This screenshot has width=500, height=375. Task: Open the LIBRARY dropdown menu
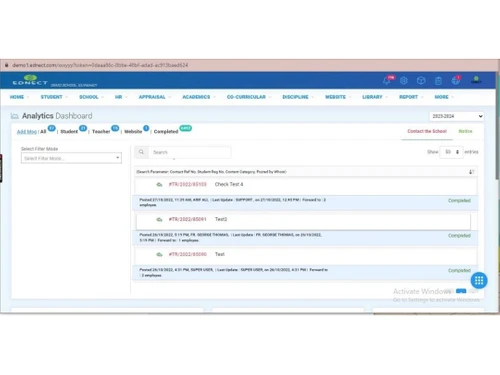[375, 97]
